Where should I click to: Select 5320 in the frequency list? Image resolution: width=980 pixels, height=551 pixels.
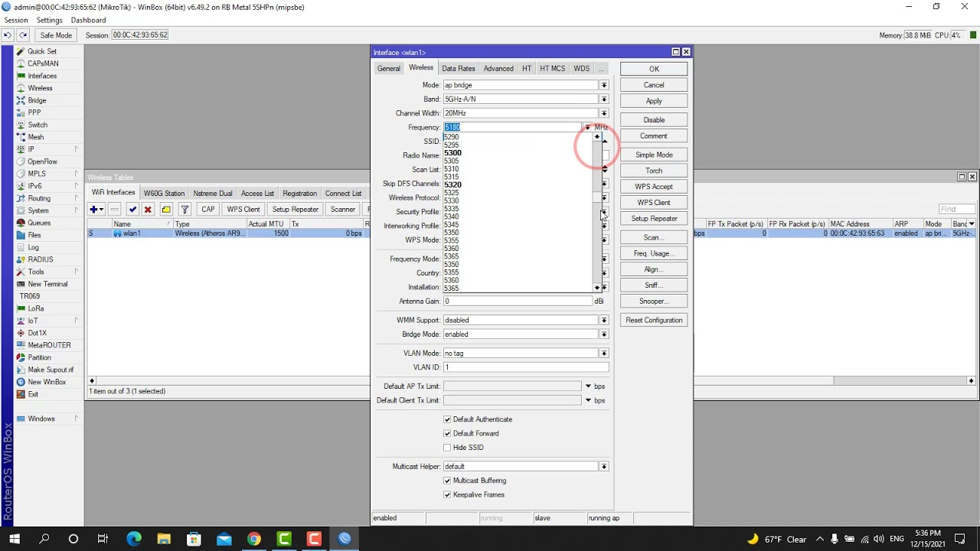pos(452,184)
